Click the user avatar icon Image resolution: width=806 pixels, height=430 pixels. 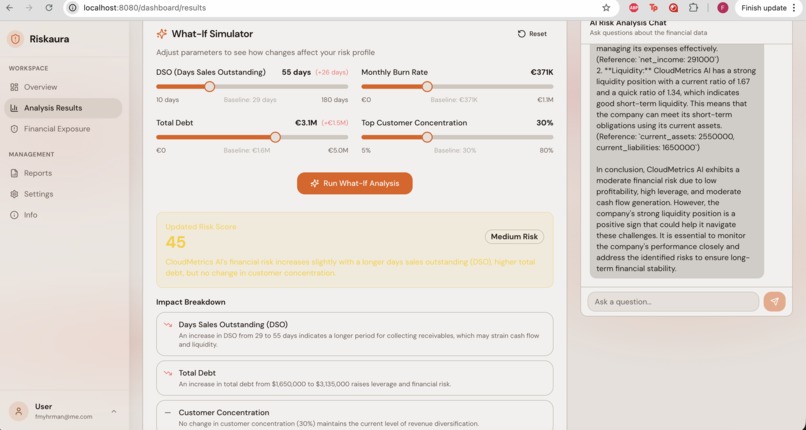tap(19, 411)
